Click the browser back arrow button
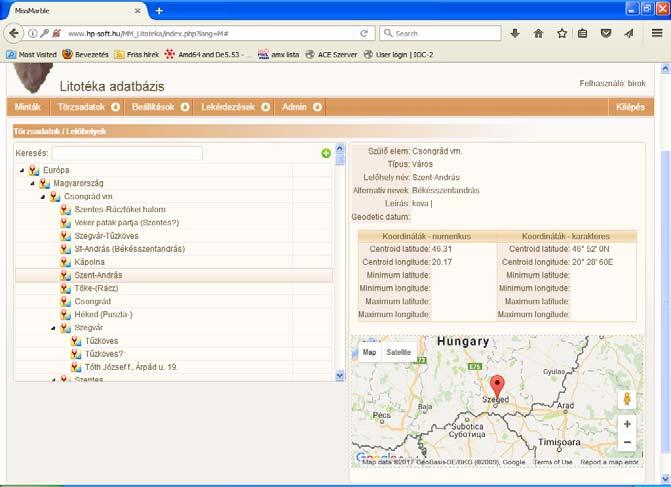This screenshot has width=671, height=487. [x=14, y=33]
